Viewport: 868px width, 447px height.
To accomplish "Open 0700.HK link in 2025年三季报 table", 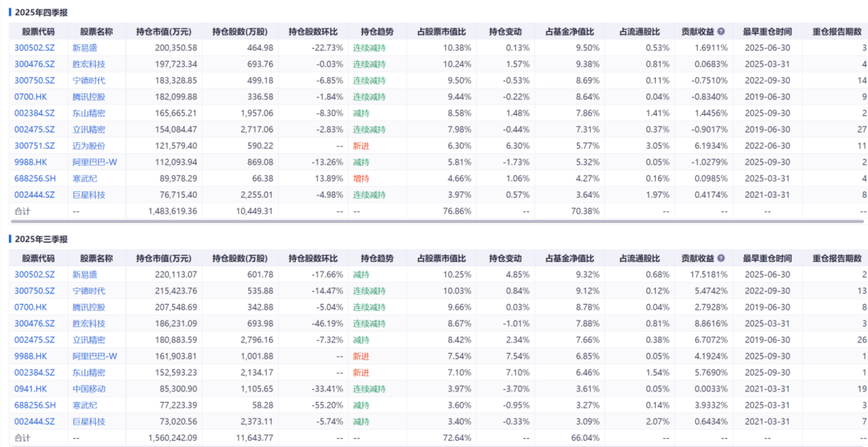I will tap(31, 307).
